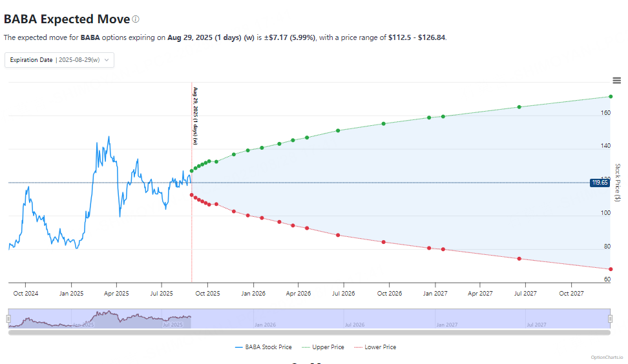Click the Jan 2026 x-axis label
The image size is (628, 364).
pos(253,293)
